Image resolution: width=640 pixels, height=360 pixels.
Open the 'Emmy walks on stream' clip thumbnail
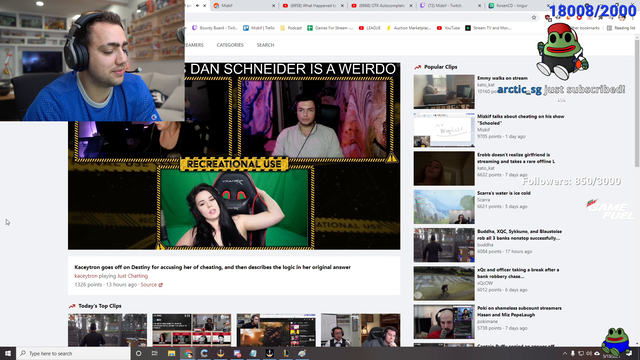[x=444, y=91]
